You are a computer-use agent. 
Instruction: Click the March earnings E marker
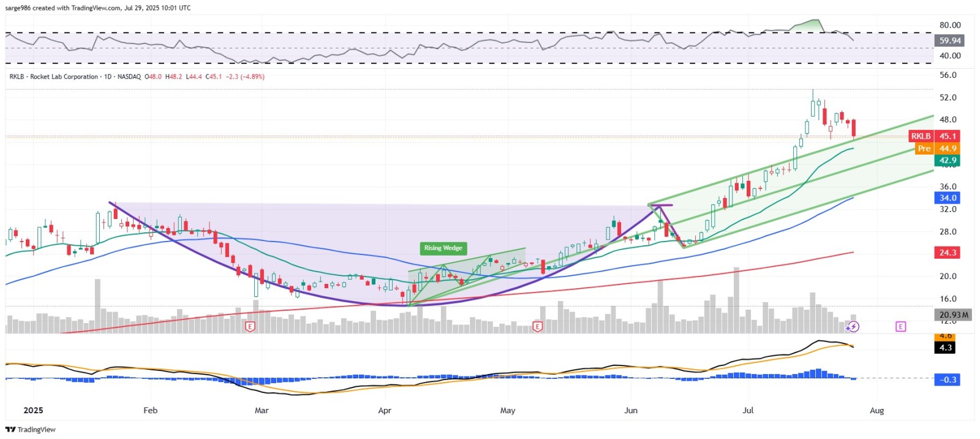(250, 327)
